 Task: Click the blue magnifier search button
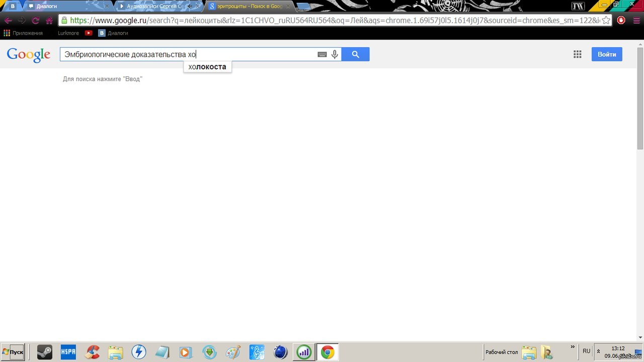355,54
